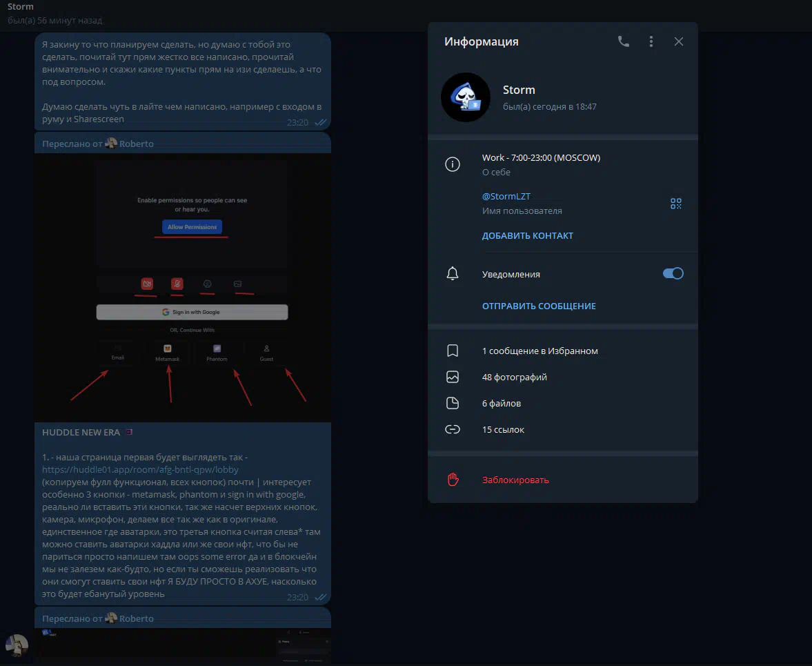
Task: Click ОТПРАВИТЬ СООБЩЕНИЕ
Action: click(x=539, y=306)
